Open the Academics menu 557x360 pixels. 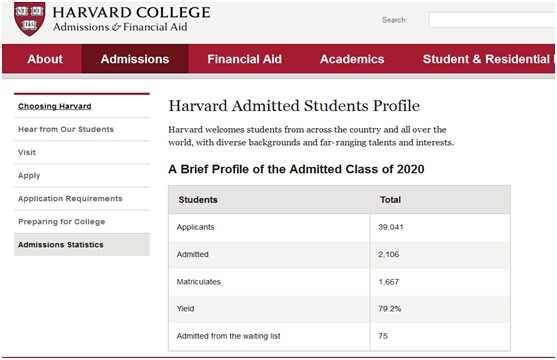(352, 59)
